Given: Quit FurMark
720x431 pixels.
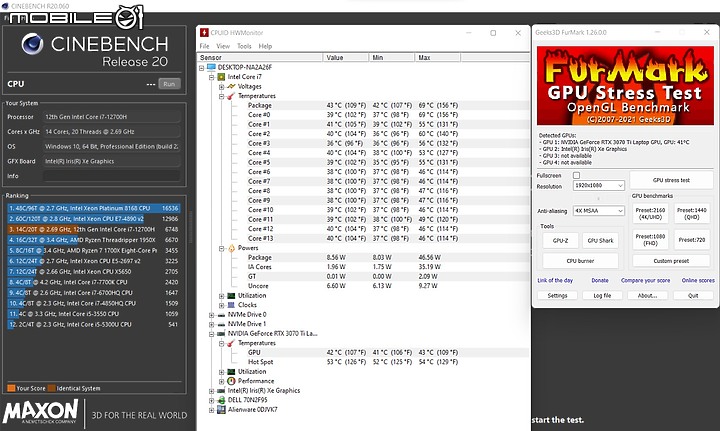Looking at the screenshot, I should (693, 296).
